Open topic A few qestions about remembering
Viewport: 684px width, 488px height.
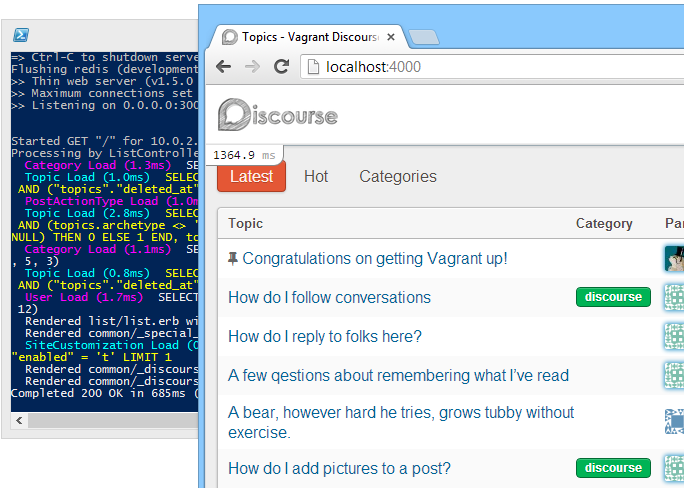point(398,375)
